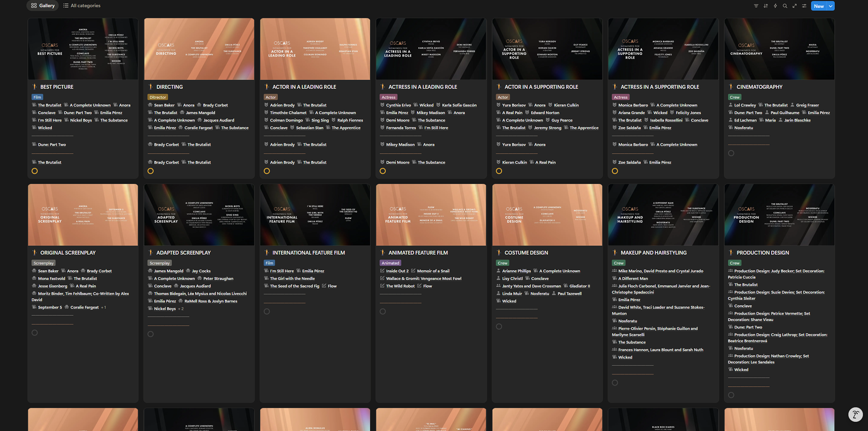Open the Peter Straughan link
This screenshot has height=431, width=868.
(218, 279)
